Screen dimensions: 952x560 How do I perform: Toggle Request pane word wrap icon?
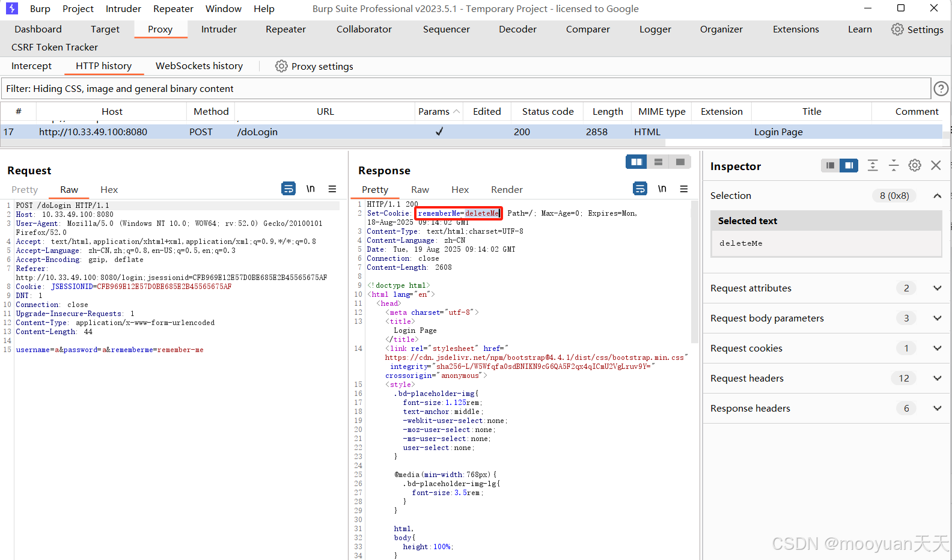[288, 189]
